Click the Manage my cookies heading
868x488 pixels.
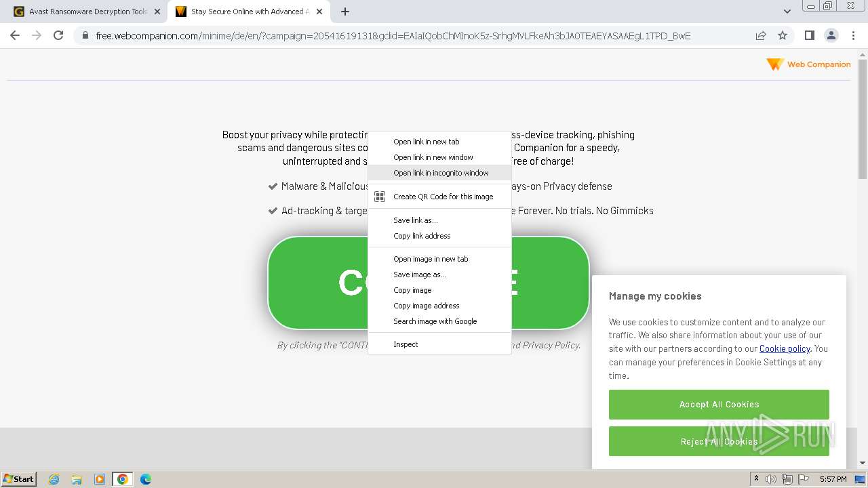click(x=655, y=296)
